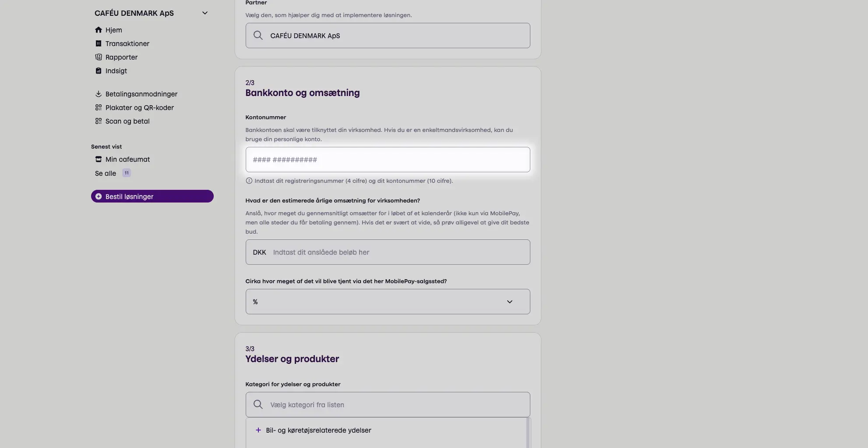Open Transaktioner from the sidebar menu
This screenshot has width=868, height=448.
[127, 43]
